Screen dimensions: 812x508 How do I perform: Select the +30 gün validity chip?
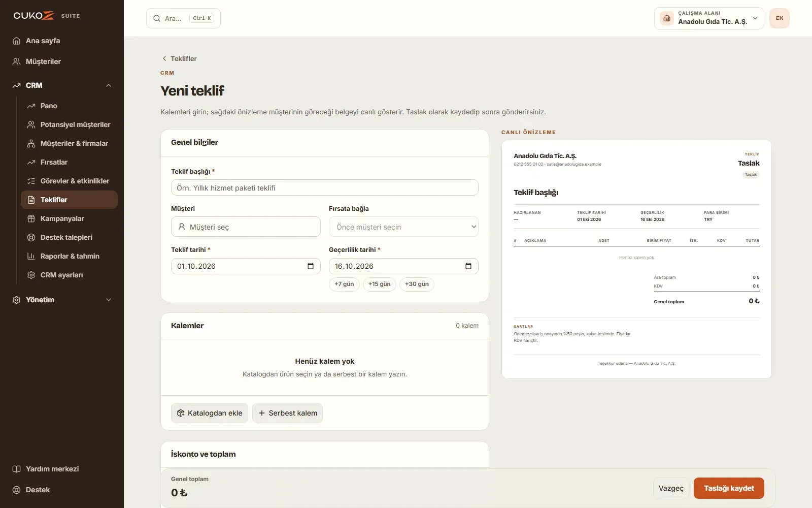tap(417, 284)
